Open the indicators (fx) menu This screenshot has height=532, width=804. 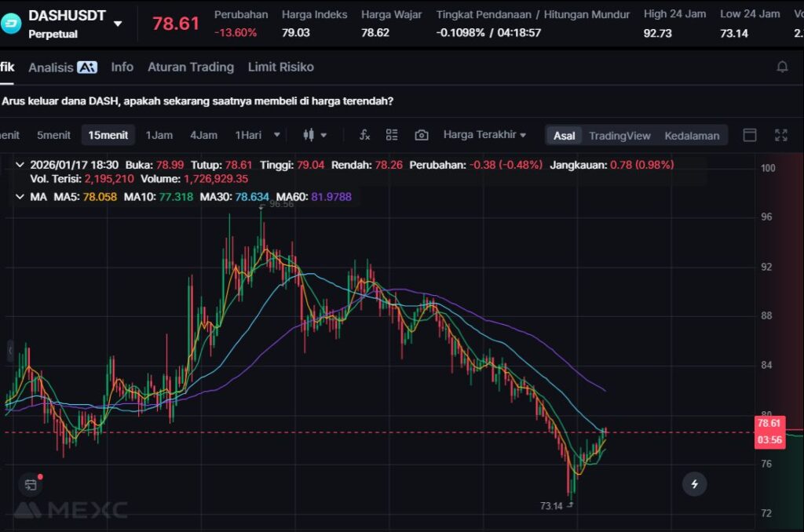coord(364,135)
